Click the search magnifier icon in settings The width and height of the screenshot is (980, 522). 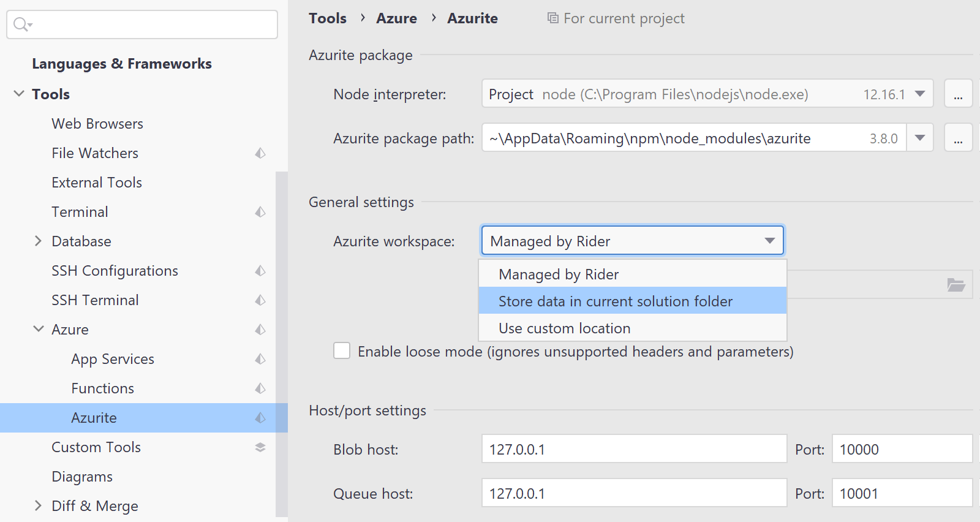pyautogui.click(x=22, y=25)
